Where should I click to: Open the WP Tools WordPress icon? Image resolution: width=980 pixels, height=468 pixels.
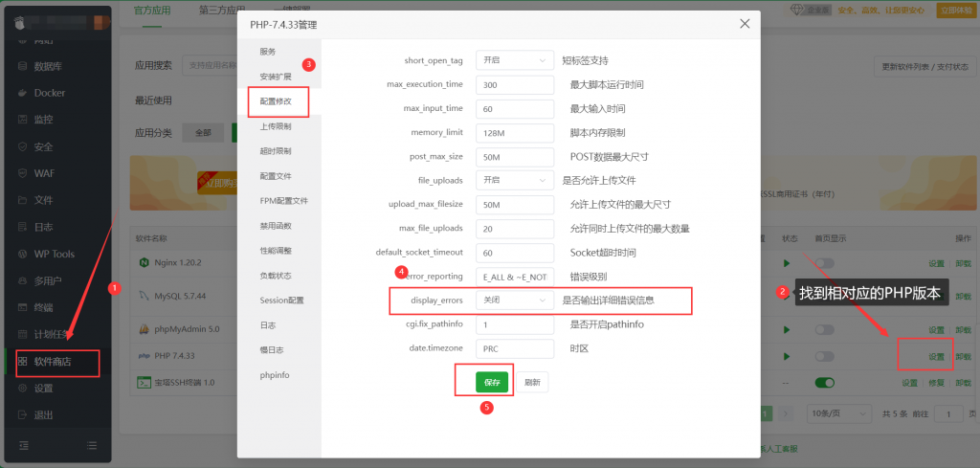pyautogui.click(x=23, y=255)
